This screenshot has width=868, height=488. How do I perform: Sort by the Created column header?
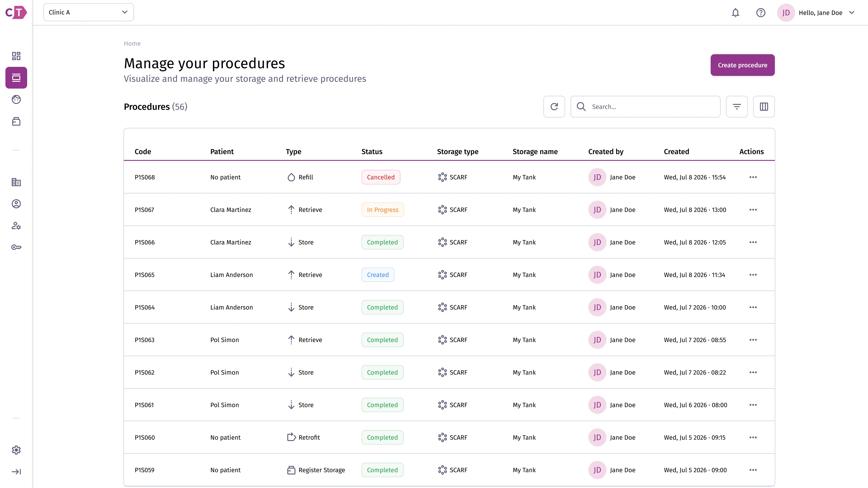click(x=676, y=152)
